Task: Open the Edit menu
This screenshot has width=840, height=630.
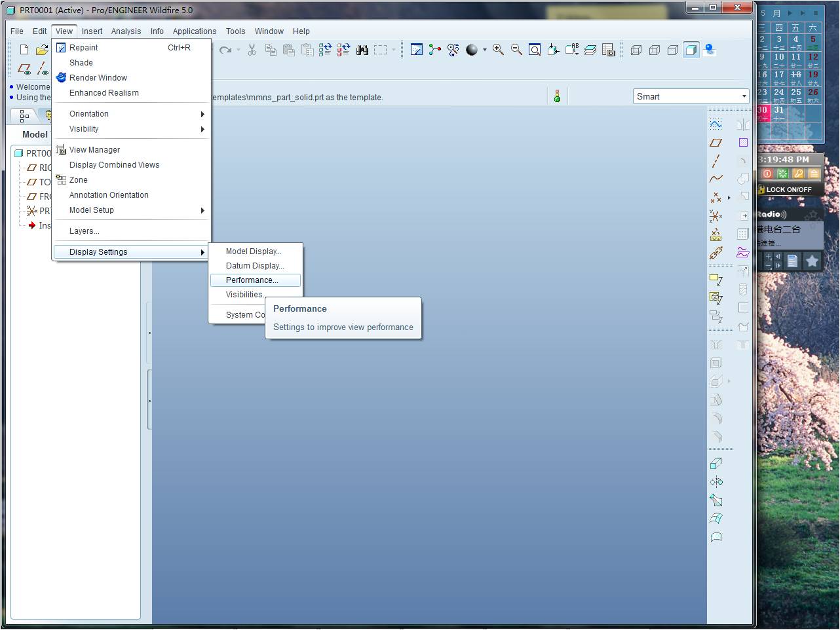Action: coord(40,31)
